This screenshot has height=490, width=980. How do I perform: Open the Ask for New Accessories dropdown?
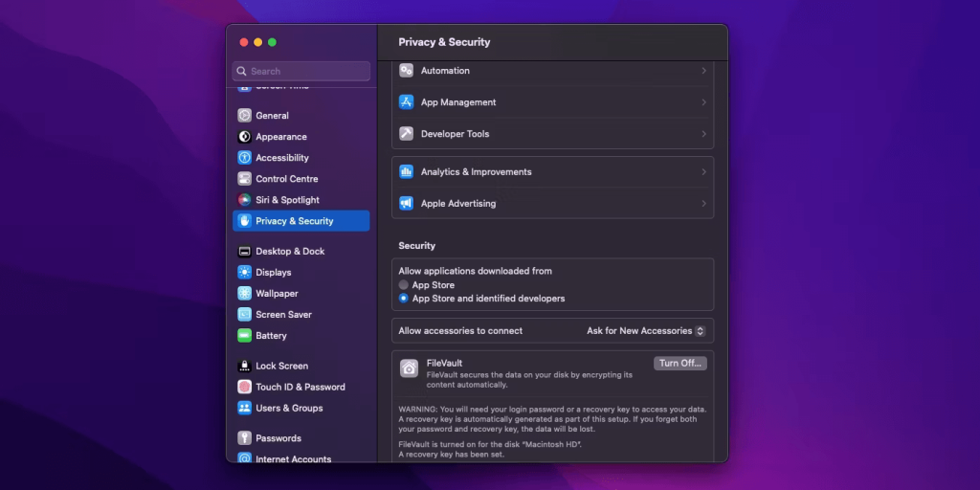click(646, 330)
